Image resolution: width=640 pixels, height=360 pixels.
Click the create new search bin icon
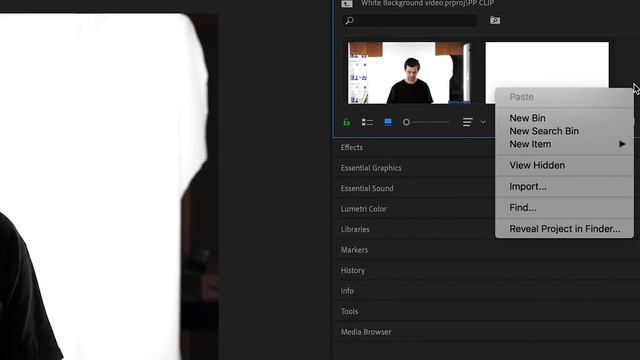click(x=495, y=20)
